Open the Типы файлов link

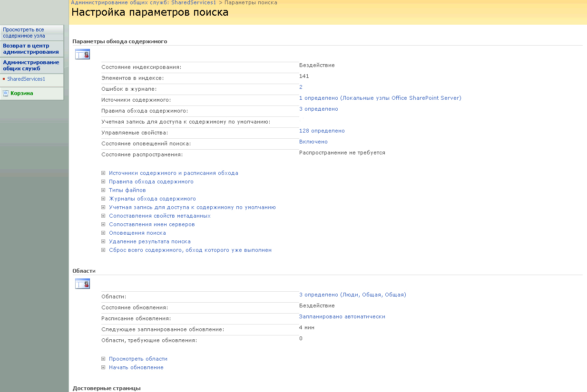[x=127, y=191]
